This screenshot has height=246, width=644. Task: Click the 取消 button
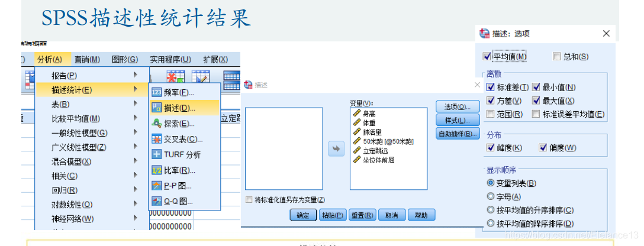392,215
